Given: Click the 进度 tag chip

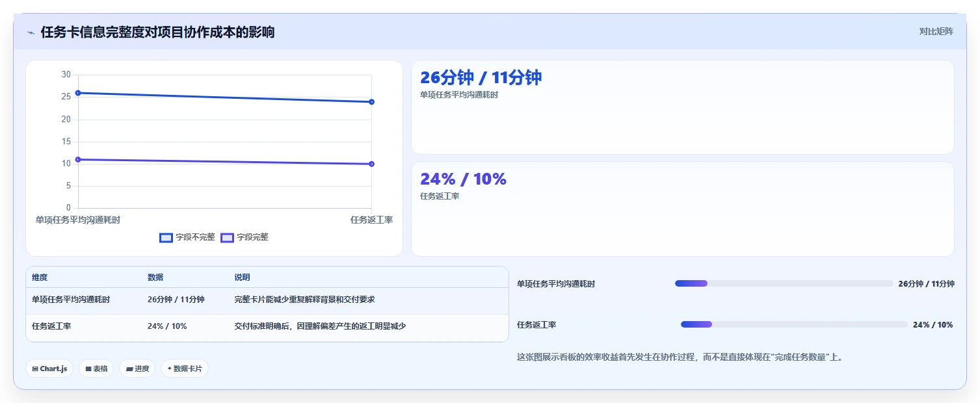Looking at the screenshot, I should [137, 369].
